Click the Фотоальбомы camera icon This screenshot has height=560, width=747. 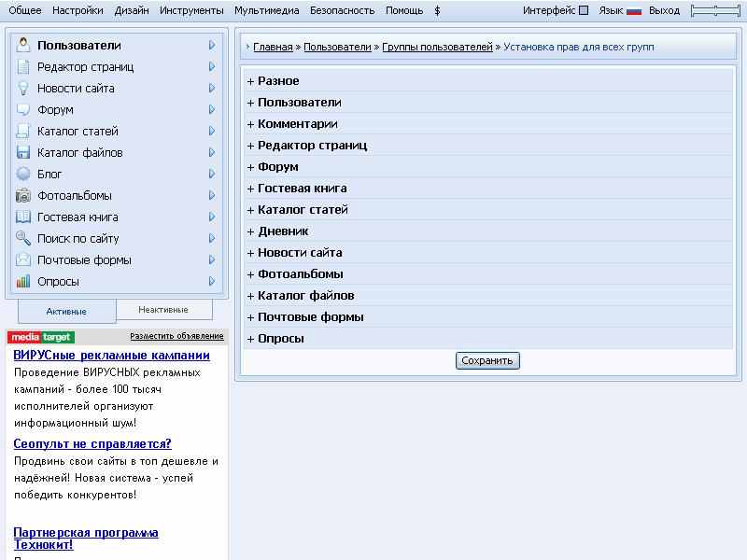[x=22, y=195]
